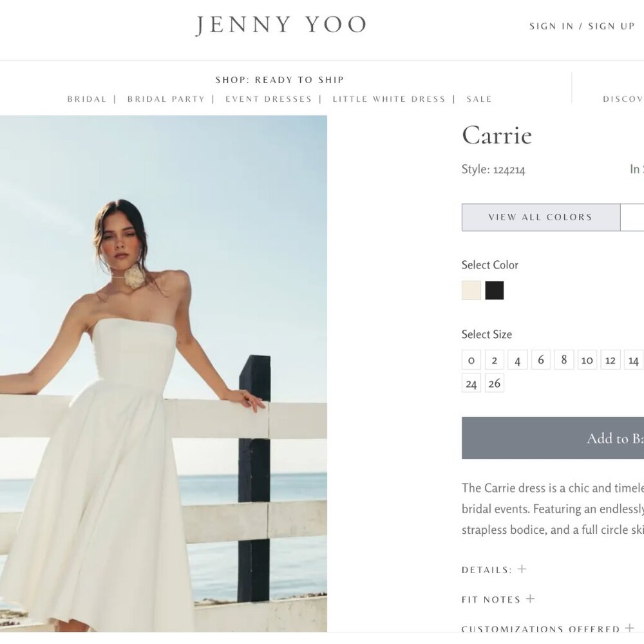Expand the FIT NOTES section
This screenshot has width=644, height=644.
click(x=496, y=599)
